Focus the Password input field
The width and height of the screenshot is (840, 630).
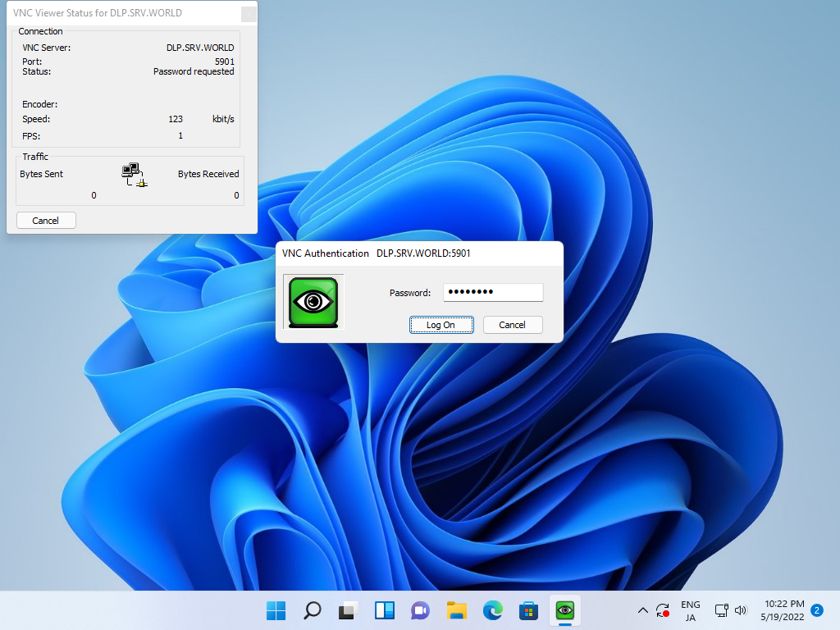493,292
